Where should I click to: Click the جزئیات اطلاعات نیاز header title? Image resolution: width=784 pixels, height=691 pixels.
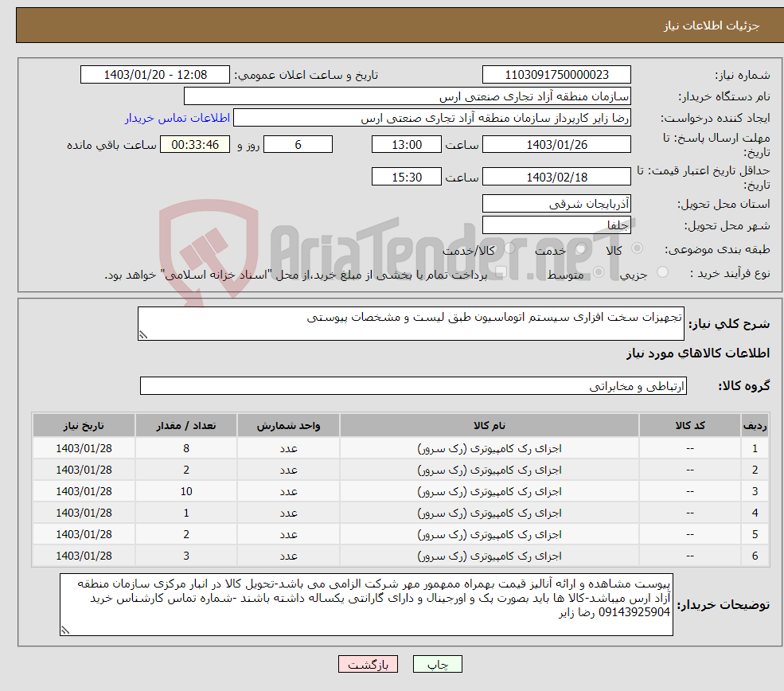pyautogui.click(x=711, y=25)
